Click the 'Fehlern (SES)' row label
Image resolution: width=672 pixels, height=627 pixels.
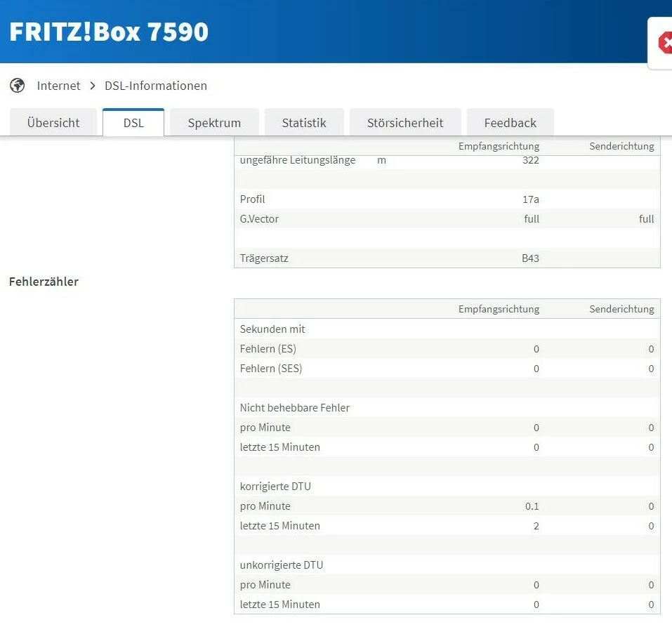point(271,369)
